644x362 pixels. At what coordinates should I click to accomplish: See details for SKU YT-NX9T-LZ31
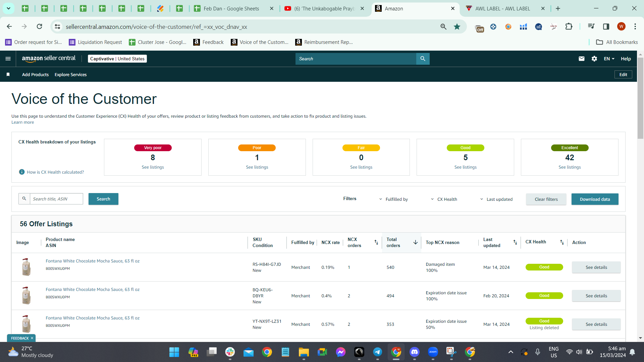(x=596, y=324)
